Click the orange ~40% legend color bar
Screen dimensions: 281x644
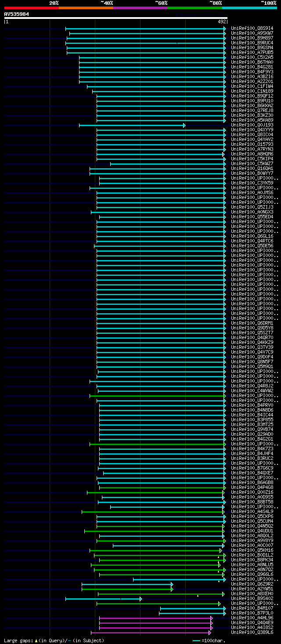click(86, 8)
